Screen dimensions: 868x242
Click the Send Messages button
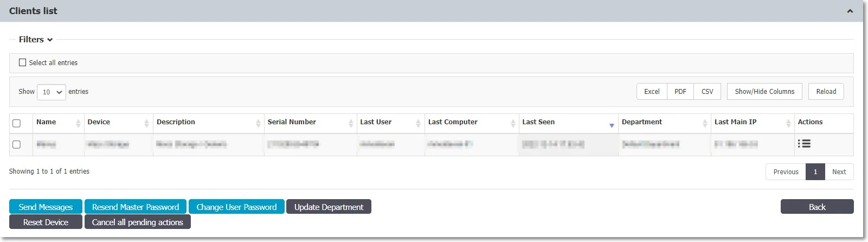pos(46,207)
